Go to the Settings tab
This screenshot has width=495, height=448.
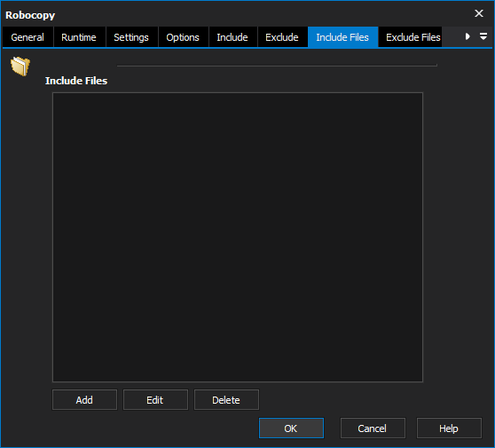pos(131,37)
